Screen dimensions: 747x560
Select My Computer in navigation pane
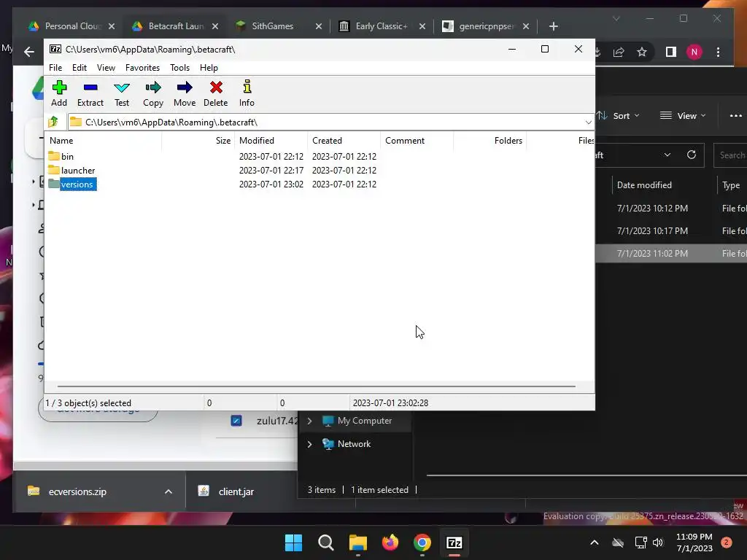(365, 421)
